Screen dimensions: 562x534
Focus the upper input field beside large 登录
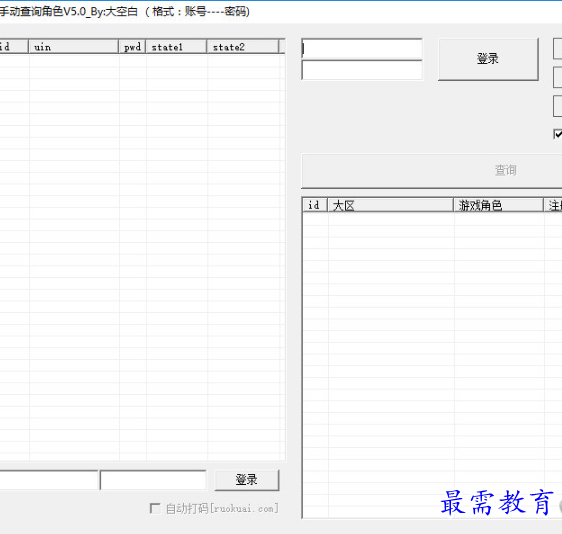tap(362, 49)
